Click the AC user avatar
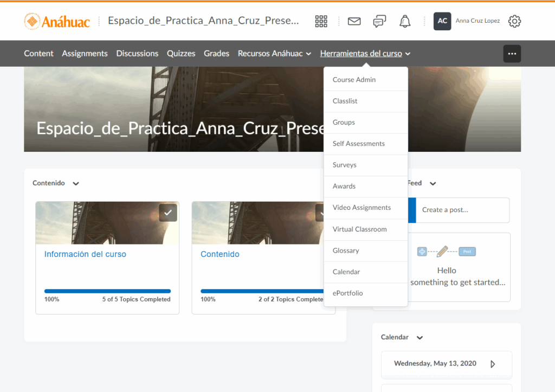This screenshot has width=555, height=392. [442, 21]
